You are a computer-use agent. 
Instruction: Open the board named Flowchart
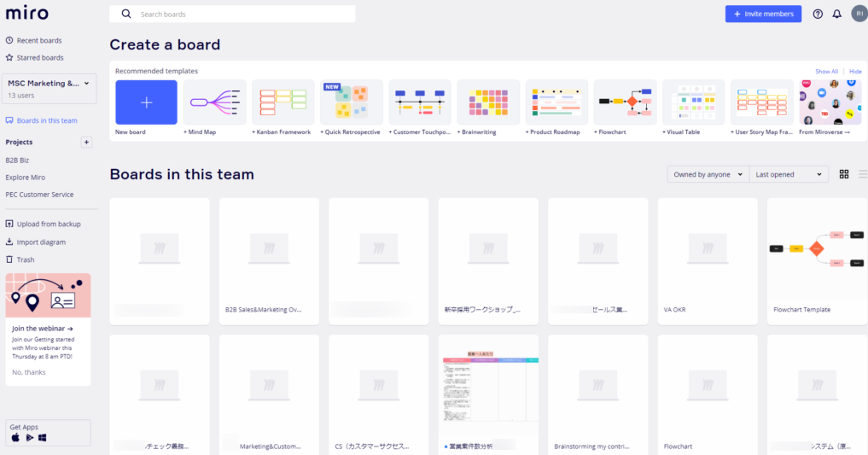click(x=708, y=394)
